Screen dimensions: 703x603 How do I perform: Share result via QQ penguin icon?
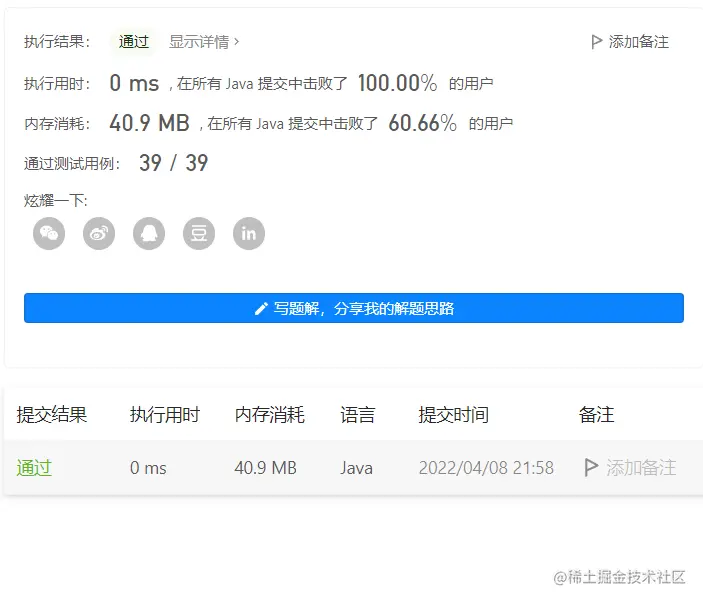[x=149, y=234]
